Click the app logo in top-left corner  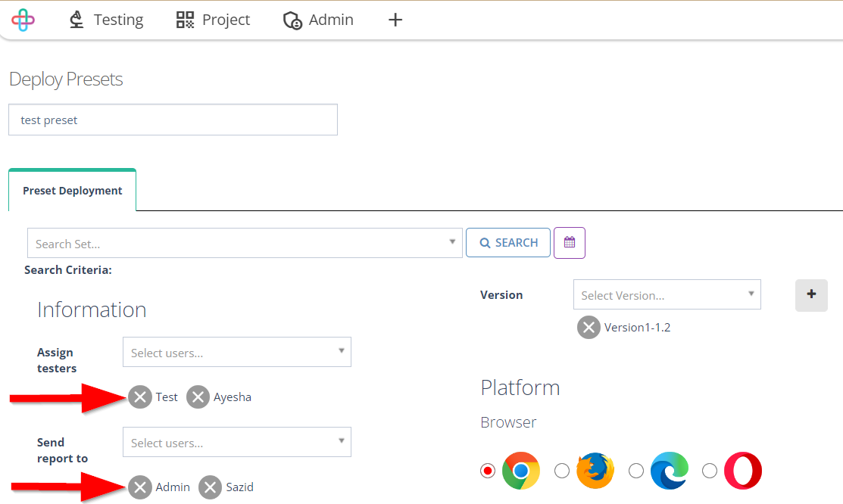coord(23,20)
